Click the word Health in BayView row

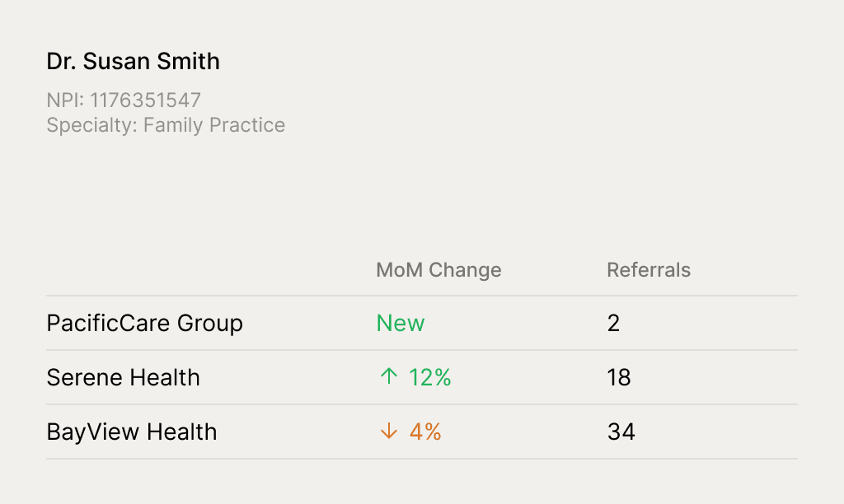click(182, 432)
